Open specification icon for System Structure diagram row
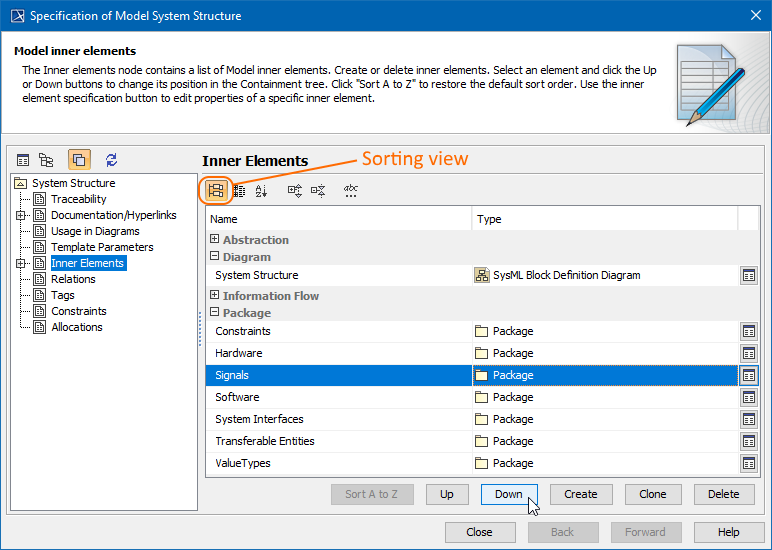 [748, 275]
